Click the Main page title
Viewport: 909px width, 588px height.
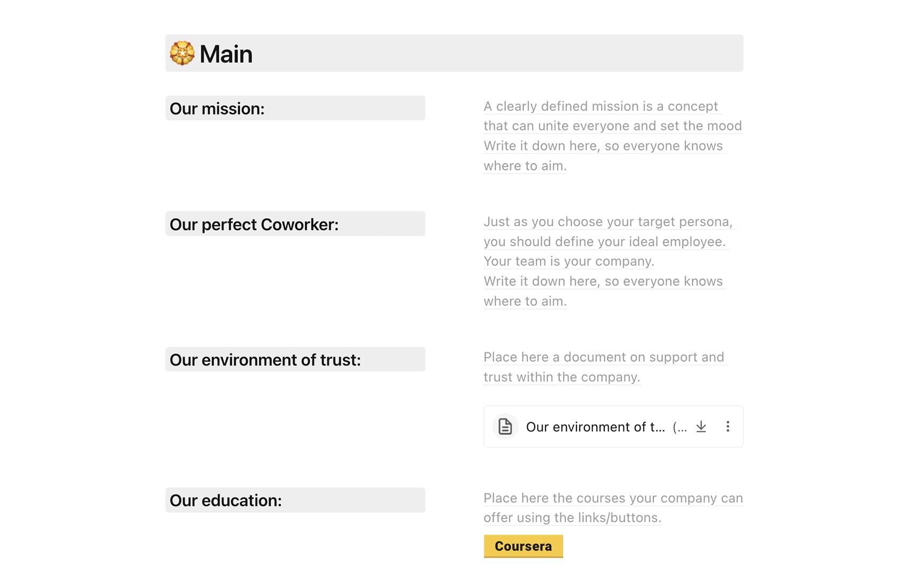pyautogui.click(x=226, y=54)
